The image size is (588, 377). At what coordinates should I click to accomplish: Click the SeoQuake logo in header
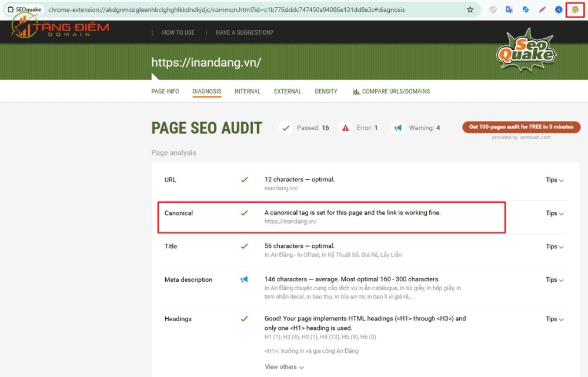526,50
